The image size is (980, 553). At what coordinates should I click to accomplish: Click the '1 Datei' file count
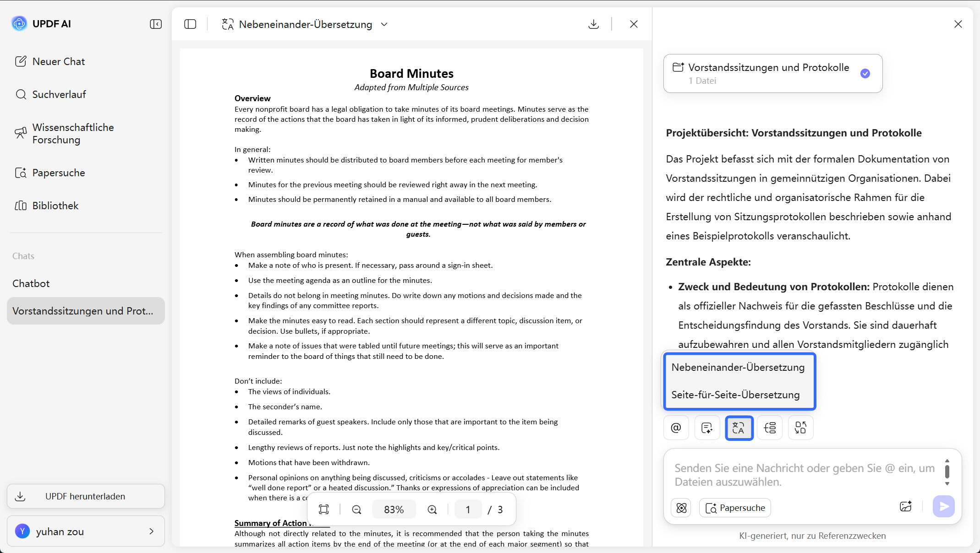coord(702,81)
